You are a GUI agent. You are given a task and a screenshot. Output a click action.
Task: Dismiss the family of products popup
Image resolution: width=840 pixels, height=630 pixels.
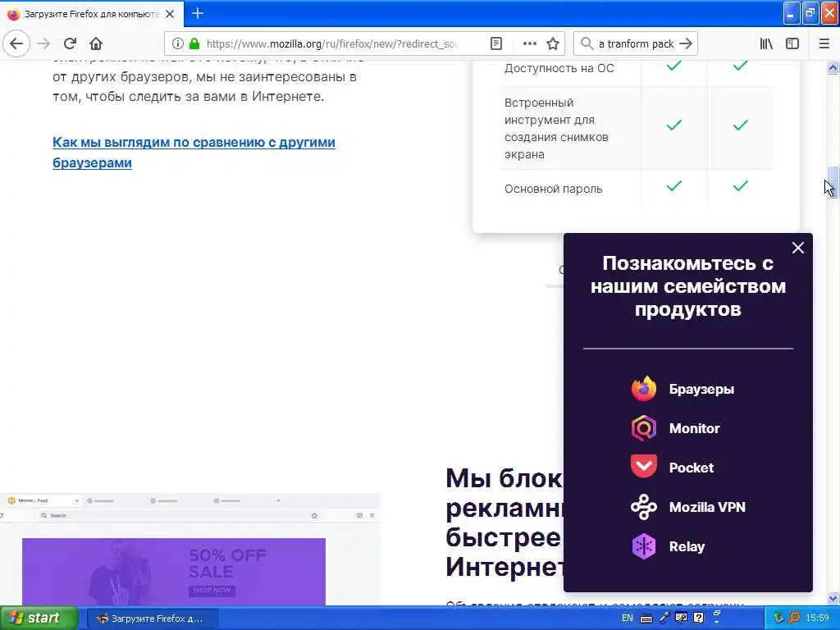(797, 248)
